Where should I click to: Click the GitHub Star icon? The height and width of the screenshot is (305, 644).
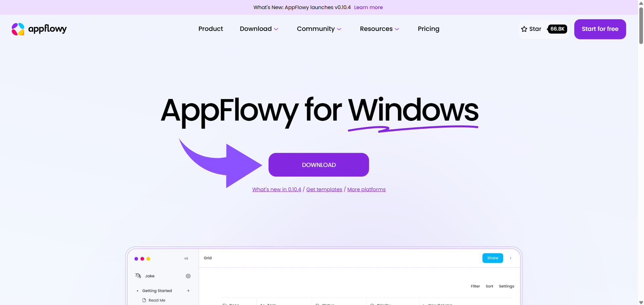[x=524, y=29]
